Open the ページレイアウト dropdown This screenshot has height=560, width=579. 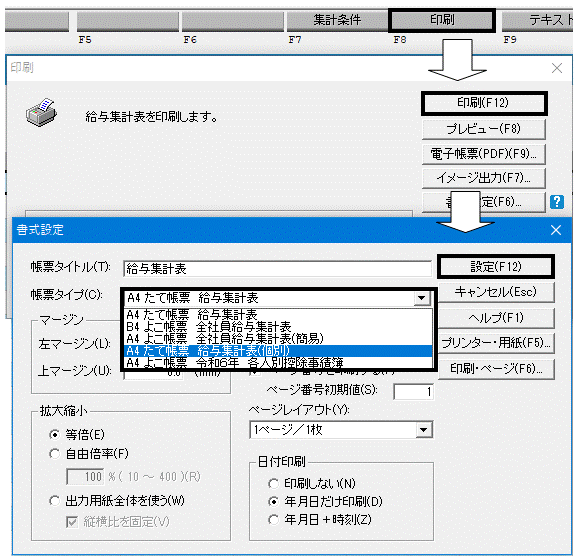coord(424,430)
